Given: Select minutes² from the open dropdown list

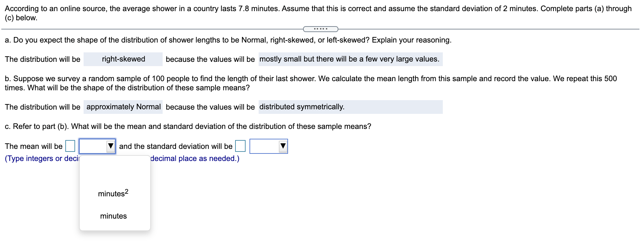Looking at the screenshot, I should (x=113, y=193).
